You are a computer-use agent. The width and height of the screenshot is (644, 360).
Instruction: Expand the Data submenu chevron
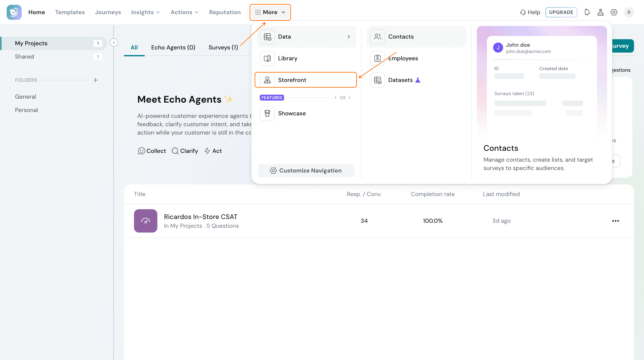[x=349, y=37]
